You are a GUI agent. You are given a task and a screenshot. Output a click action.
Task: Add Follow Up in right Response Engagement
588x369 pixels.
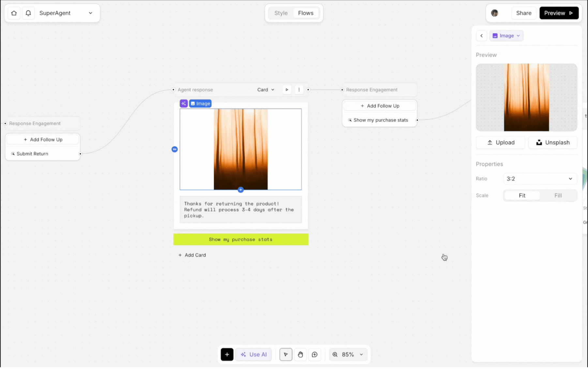(380, 106)
